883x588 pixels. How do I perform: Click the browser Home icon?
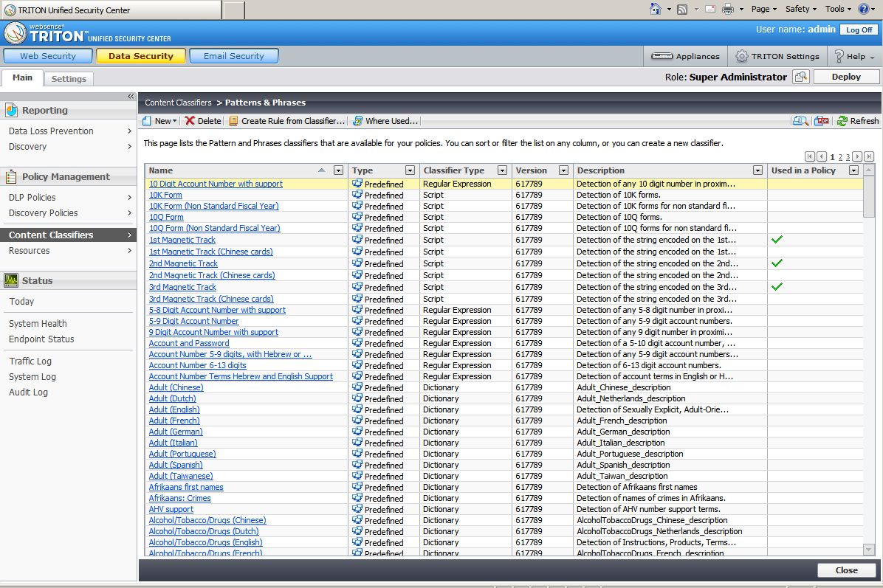pos(655,9)
